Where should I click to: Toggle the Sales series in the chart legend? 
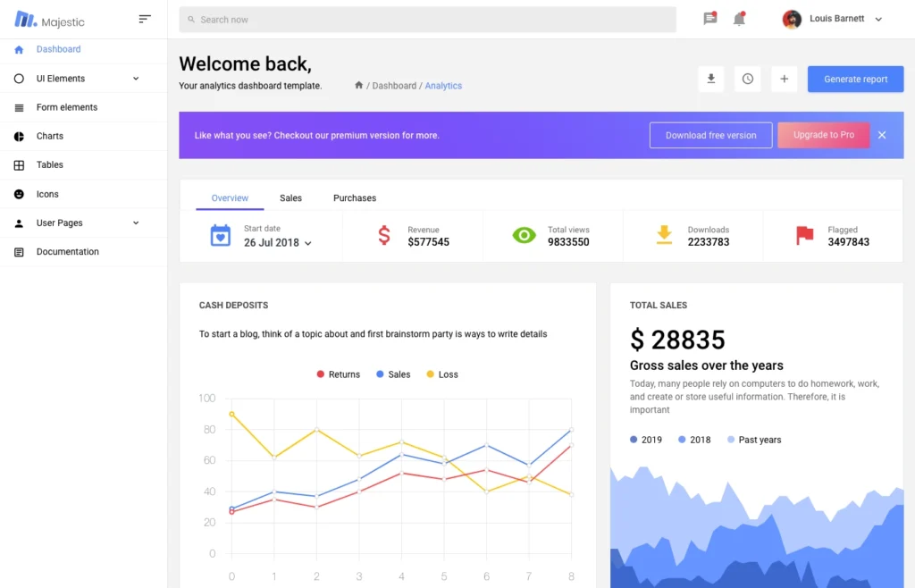point(393,374)
